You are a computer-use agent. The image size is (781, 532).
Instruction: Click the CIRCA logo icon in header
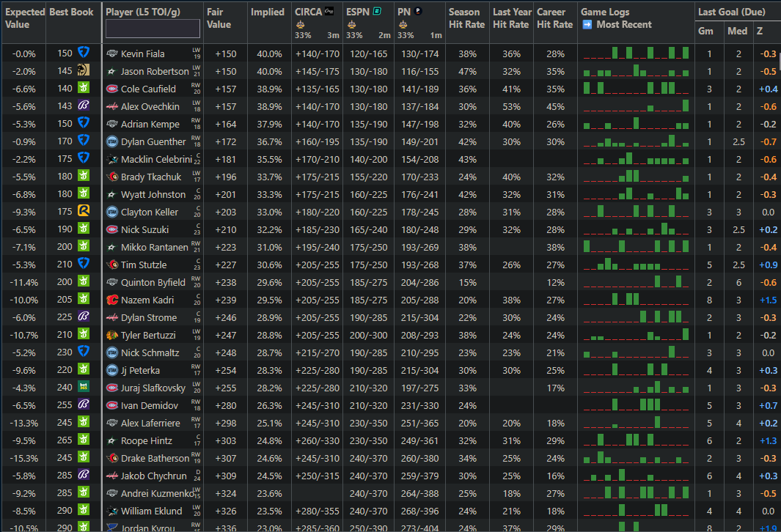[x=329, y=11]
